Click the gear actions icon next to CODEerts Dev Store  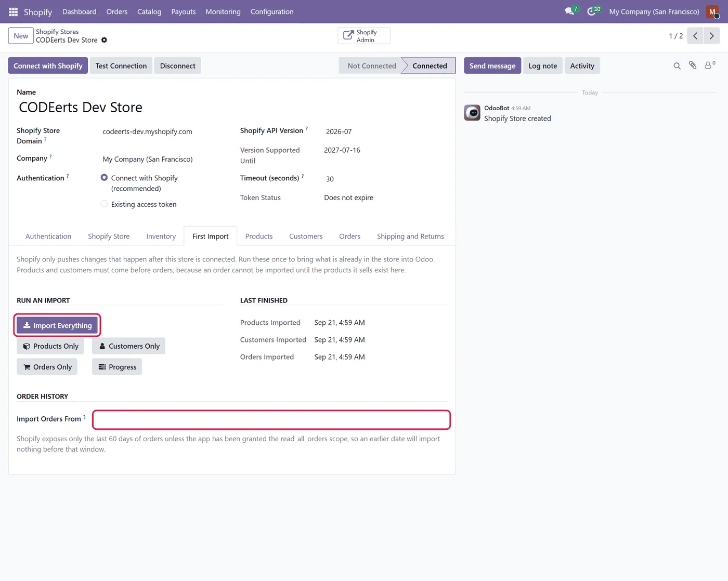(104, 40)
